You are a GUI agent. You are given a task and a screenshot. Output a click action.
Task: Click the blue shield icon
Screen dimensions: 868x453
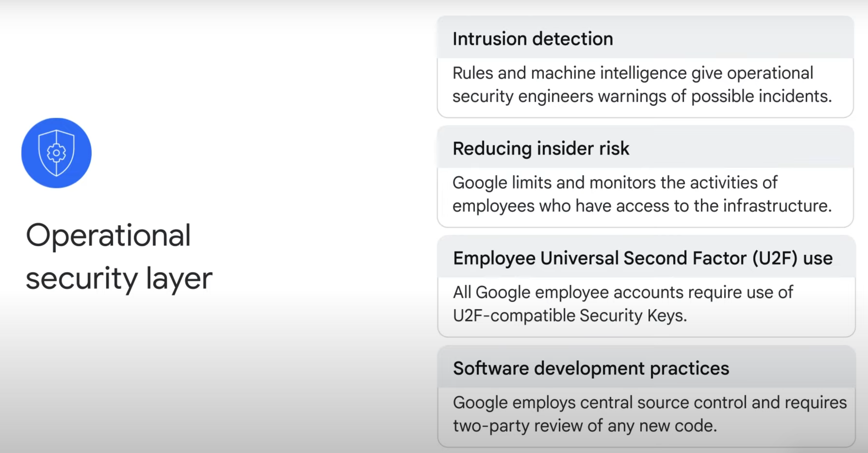[x=56, y=153]
